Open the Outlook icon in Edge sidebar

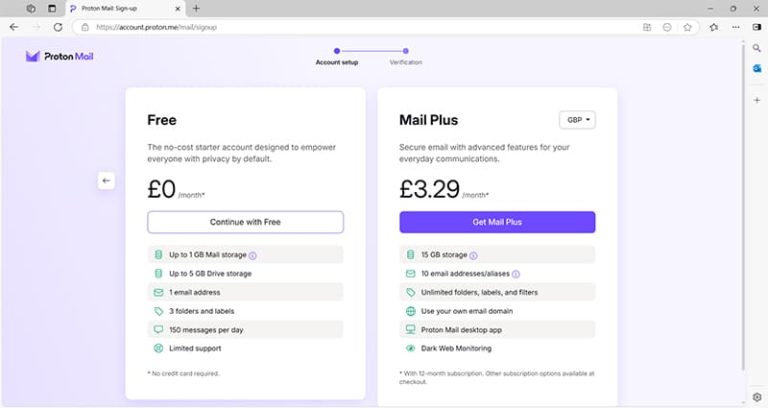pos(757,68)
